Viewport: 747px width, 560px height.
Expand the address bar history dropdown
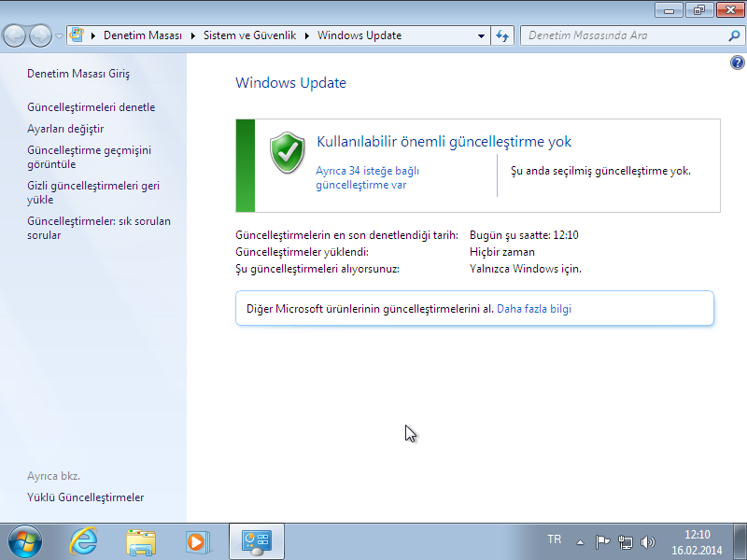click(481, 35)
